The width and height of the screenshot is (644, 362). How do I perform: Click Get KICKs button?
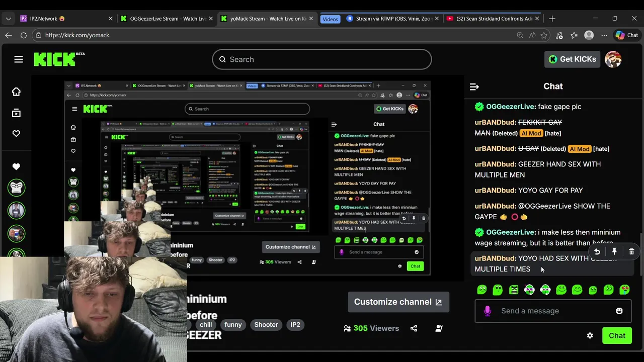573,59
